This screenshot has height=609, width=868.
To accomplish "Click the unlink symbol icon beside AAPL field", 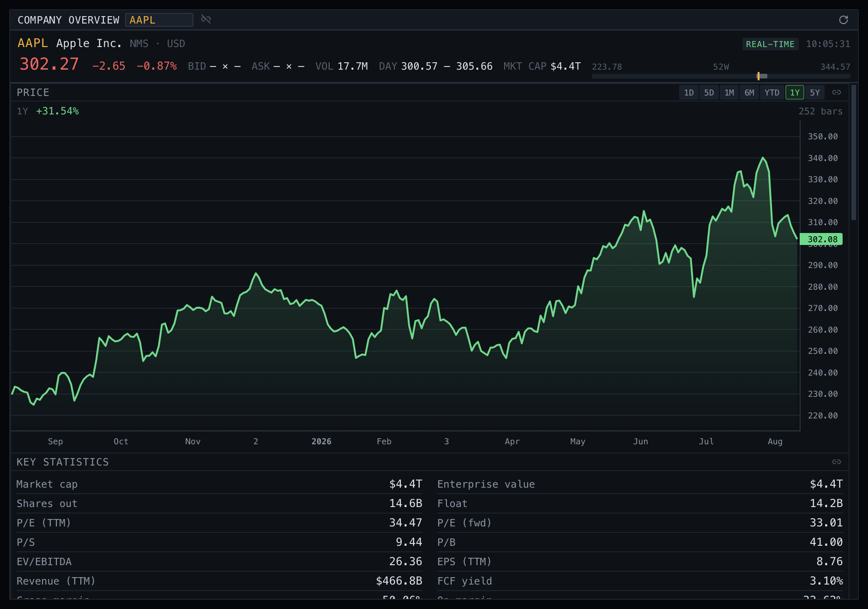I will 206,19.
